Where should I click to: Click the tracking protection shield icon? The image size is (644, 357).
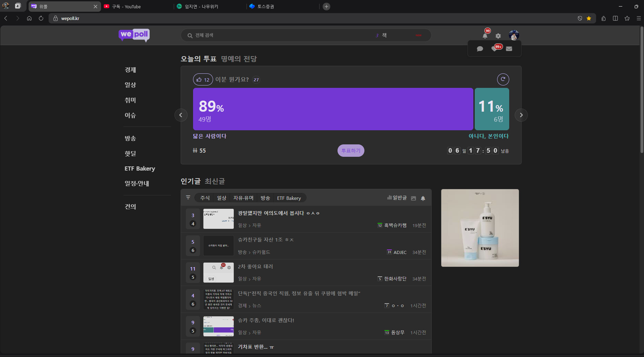click(580, 18)
